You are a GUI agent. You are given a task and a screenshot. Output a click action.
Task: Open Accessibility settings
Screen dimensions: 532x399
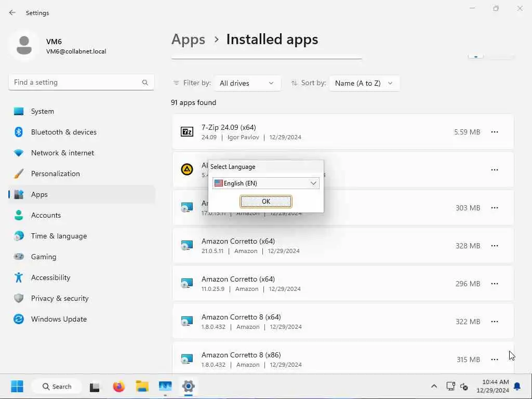(82, 277)
